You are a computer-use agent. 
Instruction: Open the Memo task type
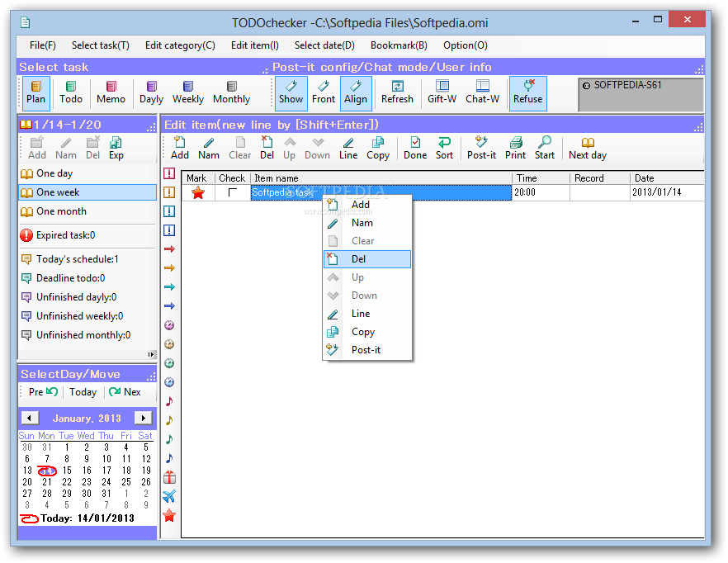[x=111, y=93]
